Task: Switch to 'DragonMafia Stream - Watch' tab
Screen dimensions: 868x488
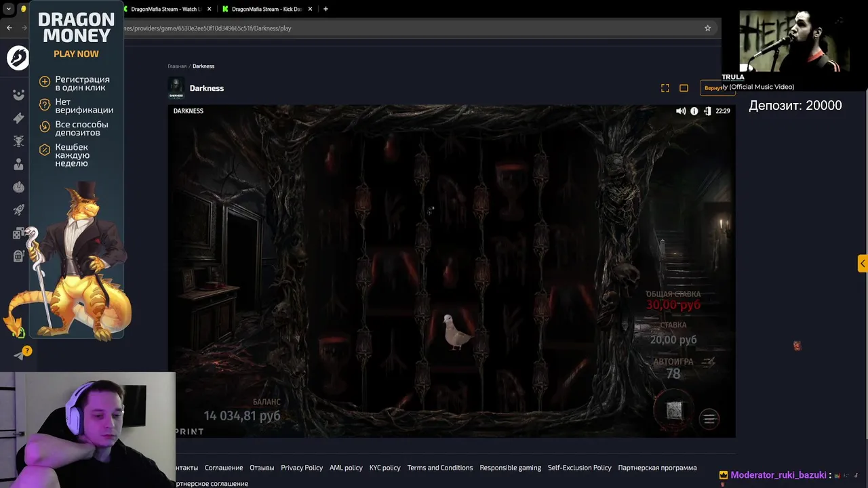Action: coord(165,9)
